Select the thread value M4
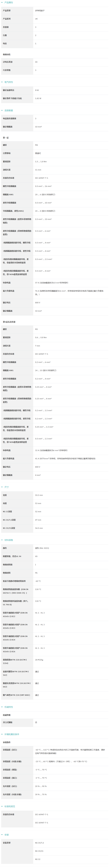 click(x=37, y=145)
